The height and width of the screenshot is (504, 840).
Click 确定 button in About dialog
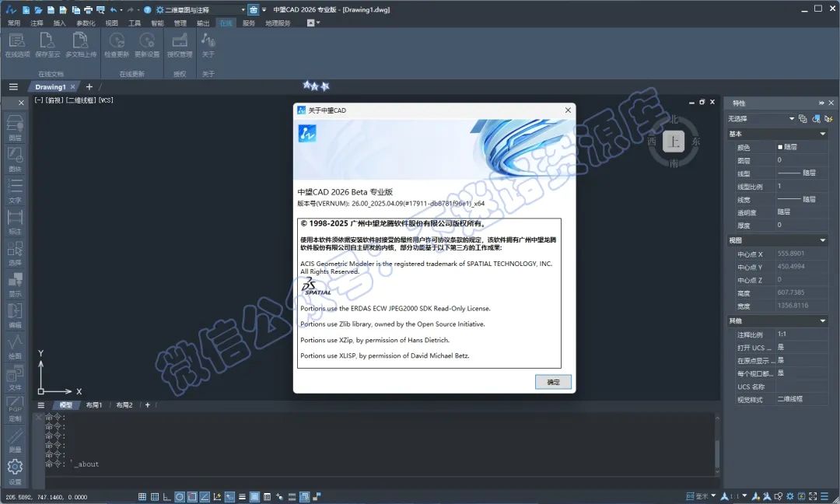(x=554, y=382)
